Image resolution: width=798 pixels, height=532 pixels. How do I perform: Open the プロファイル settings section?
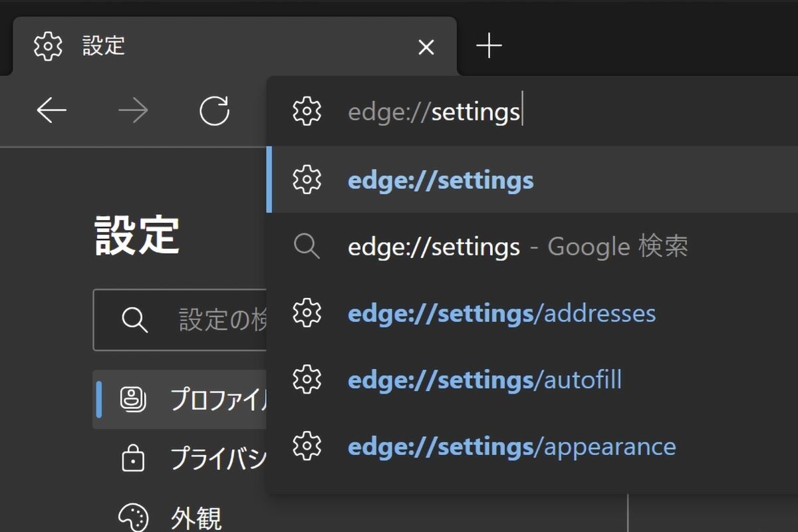(x=180, y=399)
